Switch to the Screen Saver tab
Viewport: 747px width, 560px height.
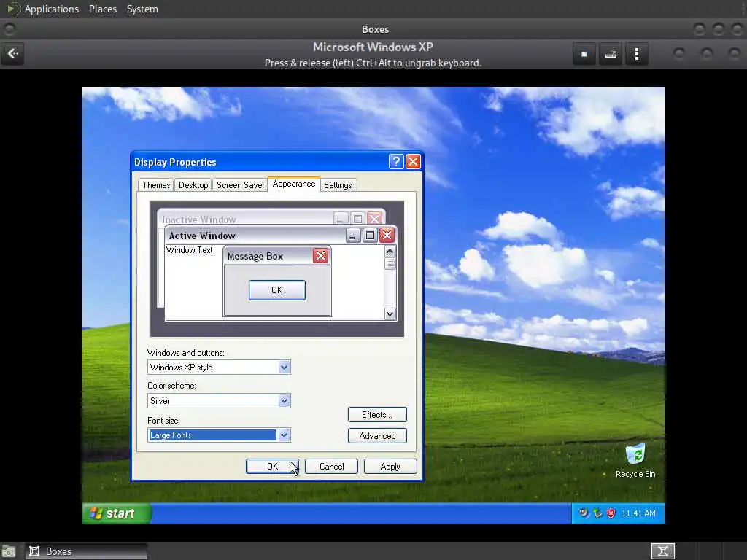coord(241,184)
